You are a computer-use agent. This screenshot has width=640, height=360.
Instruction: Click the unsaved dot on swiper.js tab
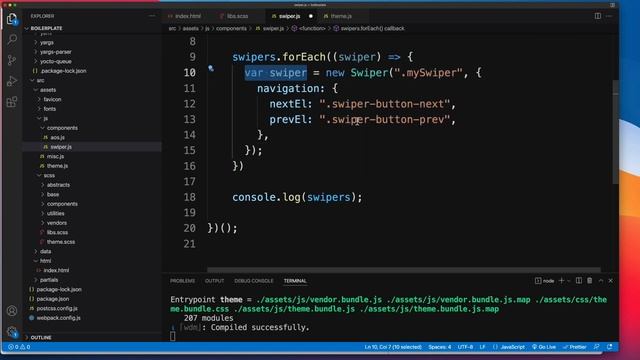[311, 16]
